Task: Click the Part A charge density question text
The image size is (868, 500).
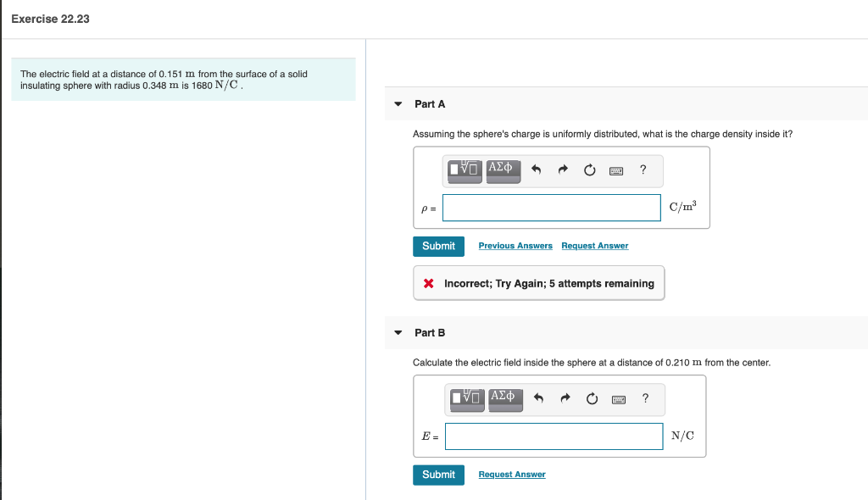Action: pyautogui.click(x=603, y=134)
